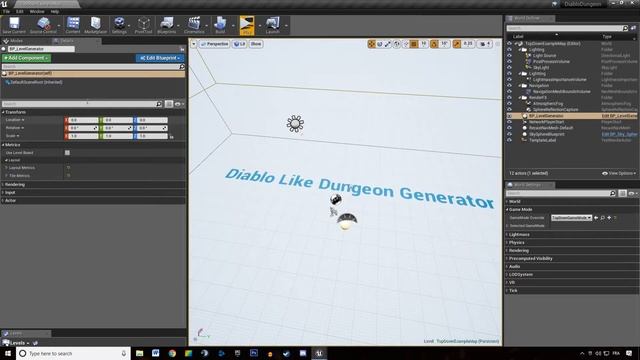Toggle visibility of NetworkPlayerStart
The width and height of the screenshot is (640, 360).
coord(509,122)
